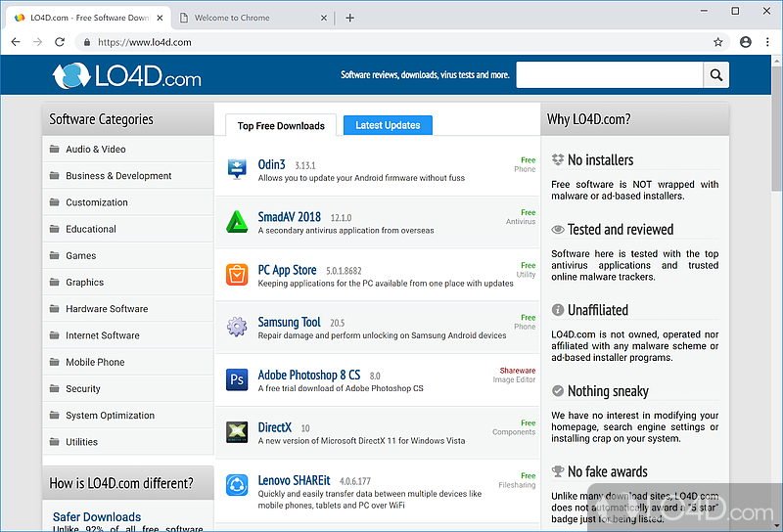Close the Welcome to Chrome tab
The height and width of the screenshot is (532, 783).
(324, 18)
